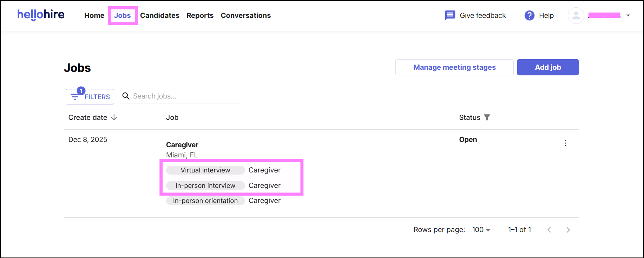Image resolution: width=644 pixels, height=258 pixels.
Task: Click the 1–1 of 1 pagination text
Action: [519, 230]
